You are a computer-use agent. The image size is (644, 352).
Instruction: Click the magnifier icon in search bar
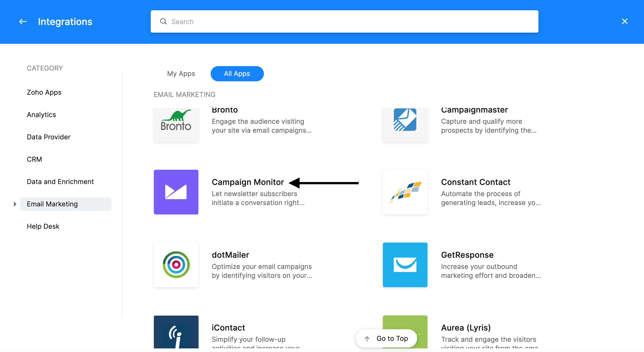163,22
